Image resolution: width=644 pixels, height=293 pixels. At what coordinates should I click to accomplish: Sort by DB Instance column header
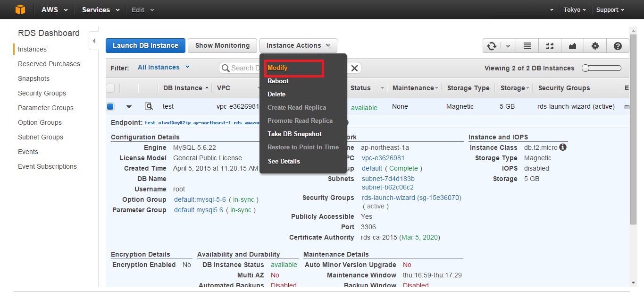pyautogui.click(x=185, y=88)
